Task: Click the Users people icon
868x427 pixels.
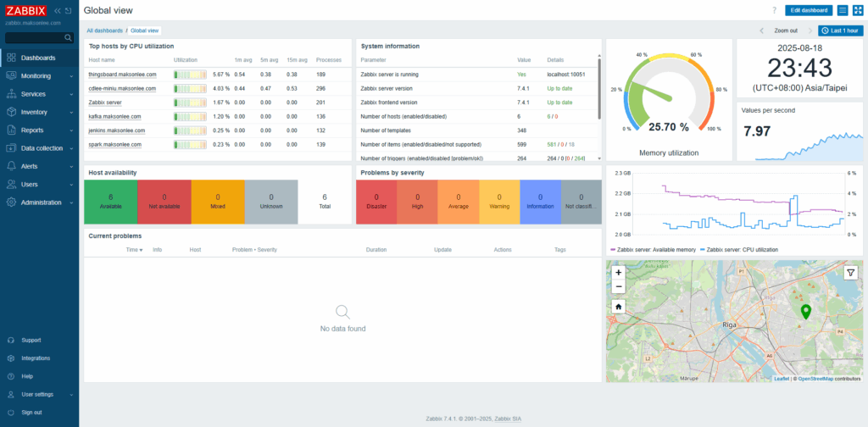Action: pyautogui.click(x=11, y=184)
